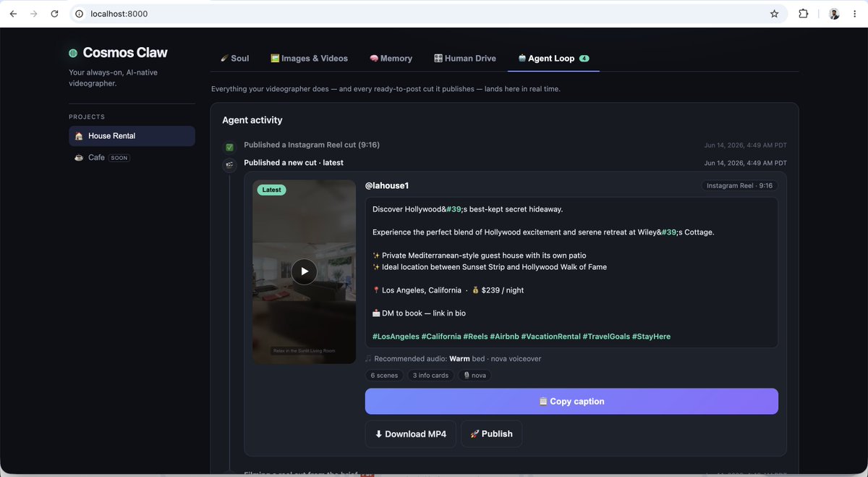
Task: Reload the page with the refresh icon
Action: coord(54,14)
